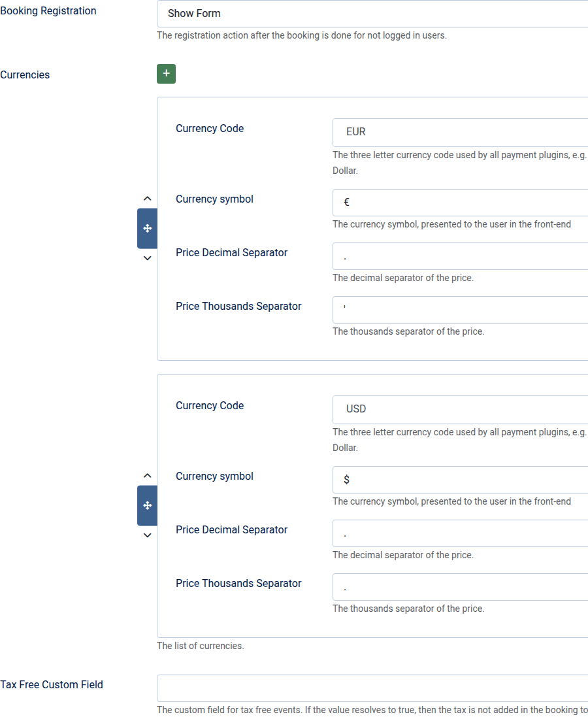
Task: Move the USD currency row down
Action: coord(147,535)
